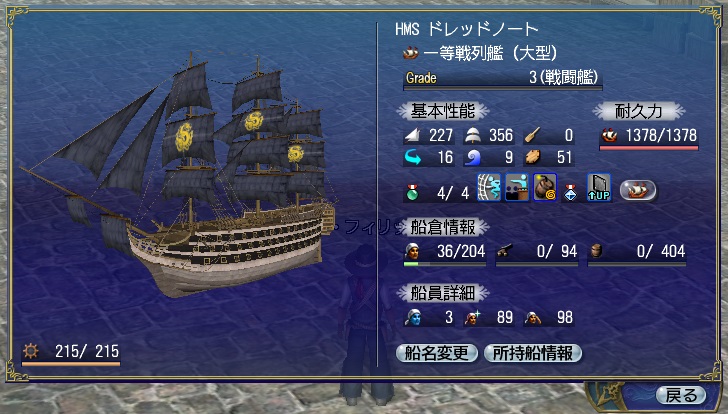Click the rigging-climb skill icon
The width and height of the screenshot is (728, 414).
[489, 188]
